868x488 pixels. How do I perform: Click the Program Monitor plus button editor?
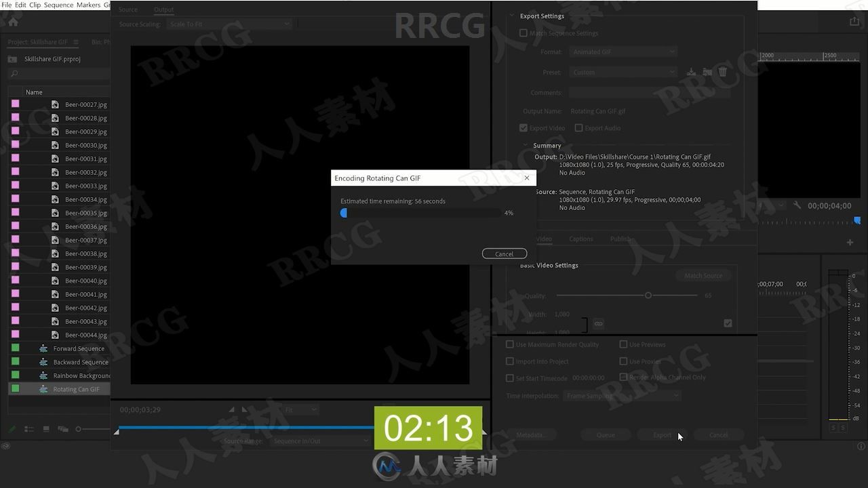point(850,242)
